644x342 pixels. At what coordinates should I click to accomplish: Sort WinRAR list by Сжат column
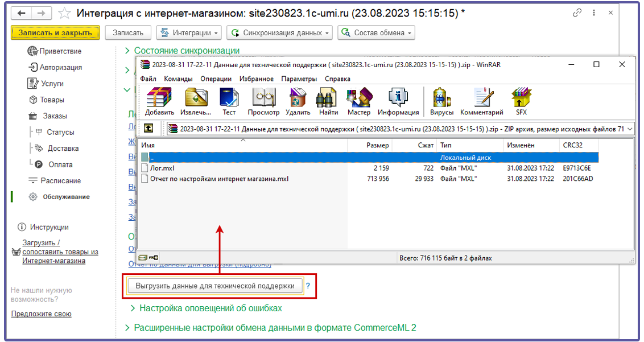point(415,145)
